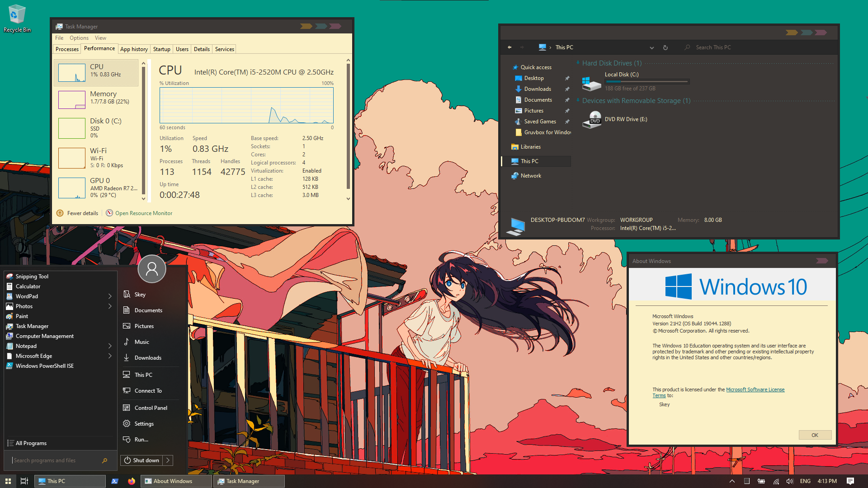Open the Shutdown options arrow

169,460
